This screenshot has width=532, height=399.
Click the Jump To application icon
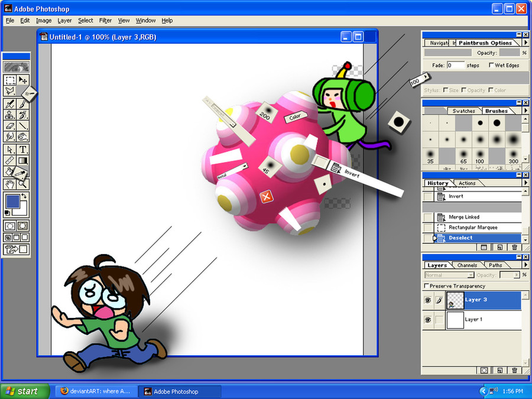[16, 249]
